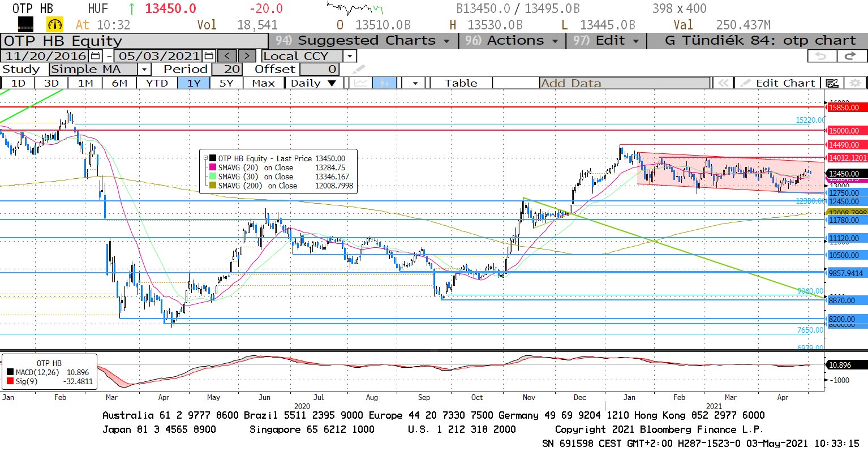Viewport: 868px width, 460px height.
Task: Open chart notes icon beside Edit Chart
Action: tap(832, 83)
